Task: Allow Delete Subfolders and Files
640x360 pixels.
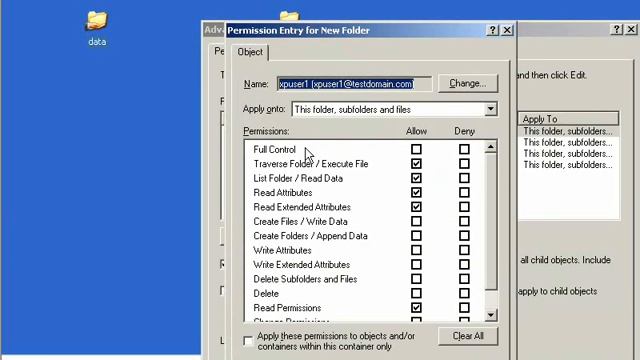Action: pyautogui.click(x=416, y=279)
